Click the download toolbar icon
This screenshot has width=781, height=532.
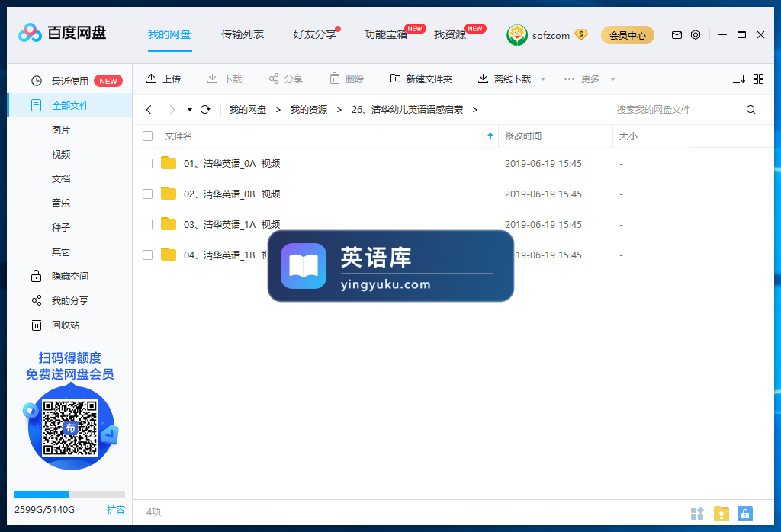click(x=212, y=79)
